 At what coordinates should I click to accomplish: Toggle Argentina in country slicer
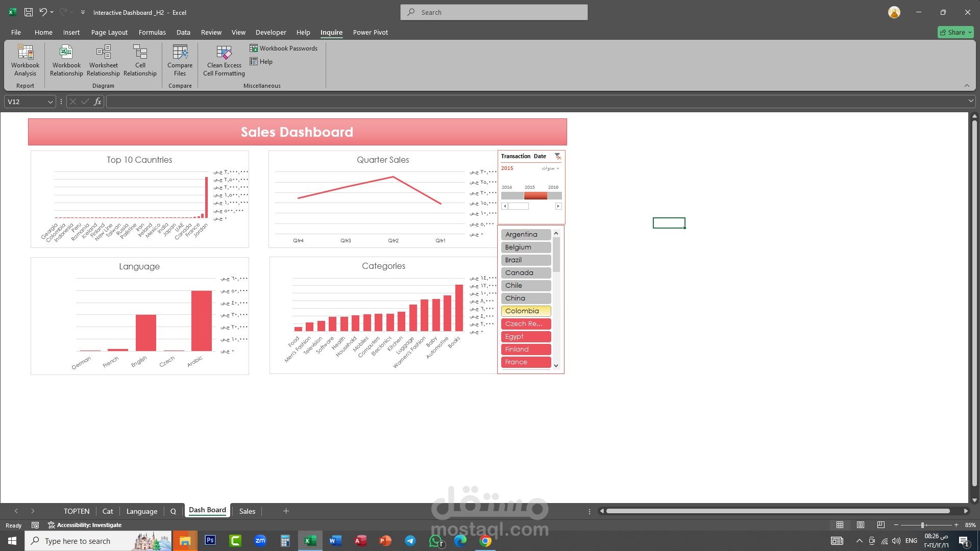pos(526,235)
